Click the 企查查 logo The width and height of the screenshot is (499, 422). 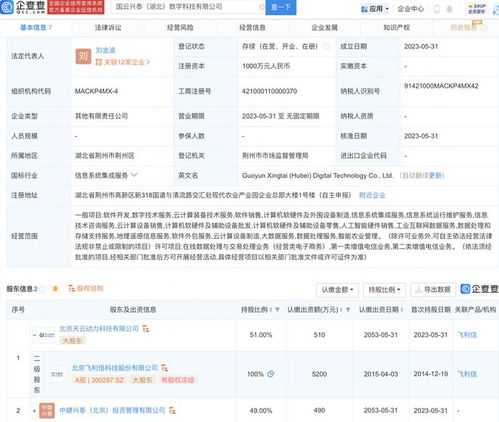[x=23, y=7]
